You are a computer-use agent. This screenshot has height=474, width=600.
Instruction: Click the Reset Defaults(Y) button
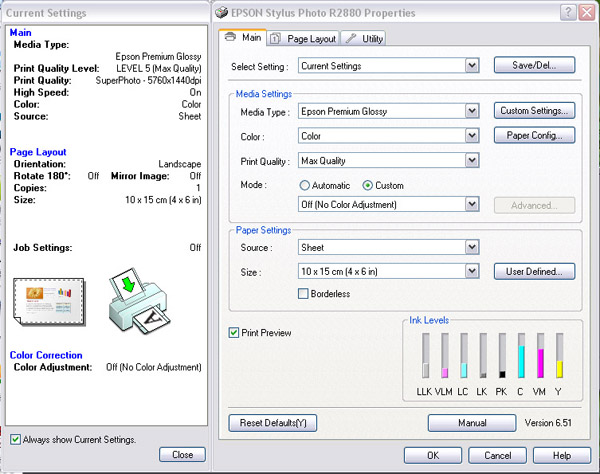(273, 423)
